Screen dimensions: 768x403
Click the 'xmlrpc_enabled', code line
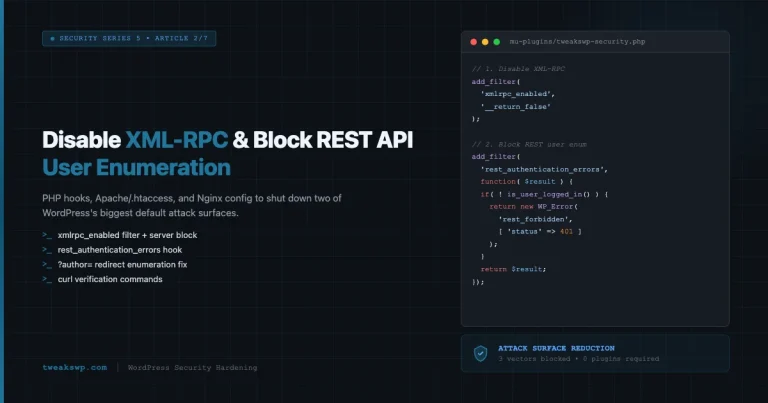(x=518, y=94)
